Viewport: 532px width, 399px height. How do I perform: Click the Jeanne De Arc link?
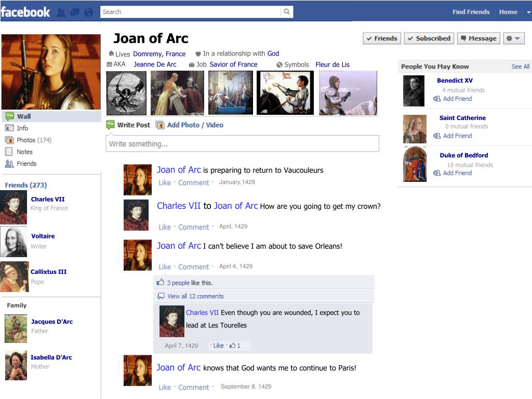point(155,64)
